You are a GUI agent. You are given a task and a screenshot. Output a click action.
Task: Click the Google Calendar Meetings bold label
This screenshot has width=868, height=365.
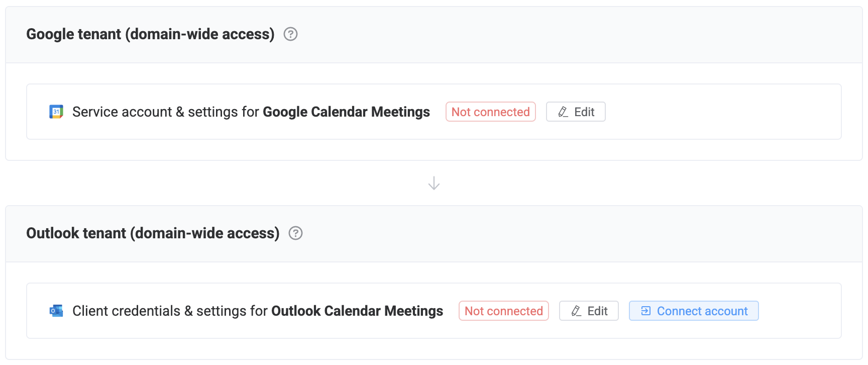346,112
